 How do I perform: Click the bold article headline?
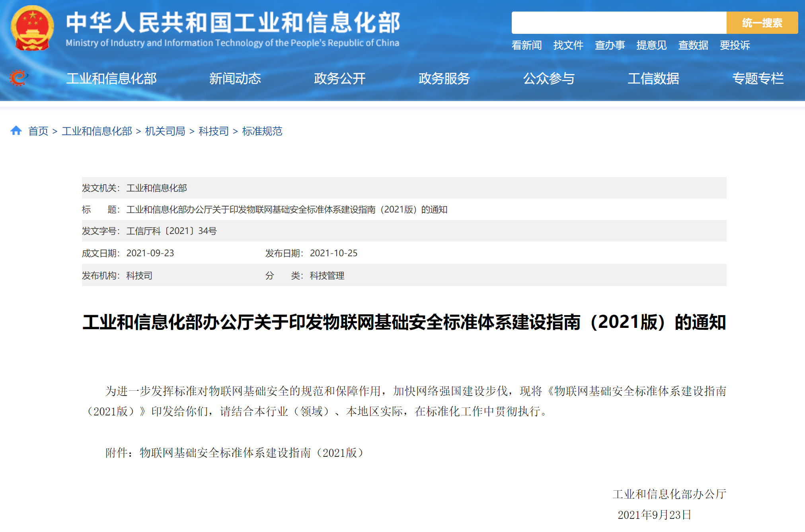point(404,322)
